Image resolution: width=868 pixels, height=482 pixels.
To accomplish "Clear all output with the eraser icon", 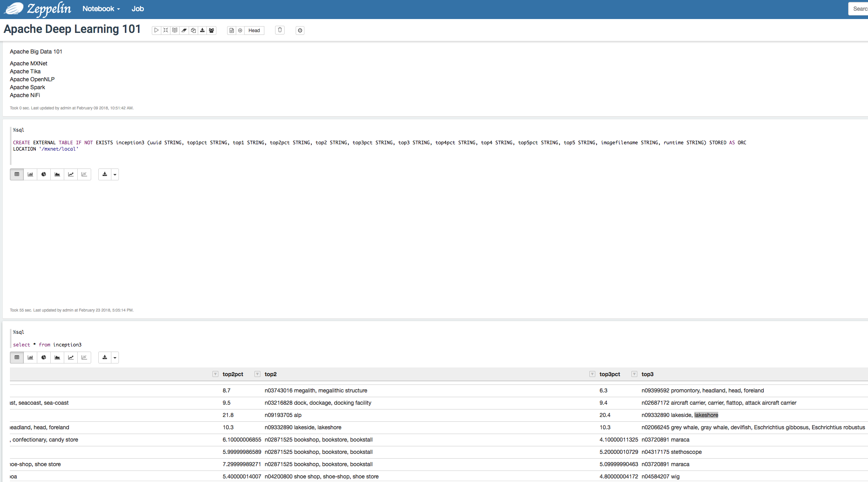I will [184, 31].
